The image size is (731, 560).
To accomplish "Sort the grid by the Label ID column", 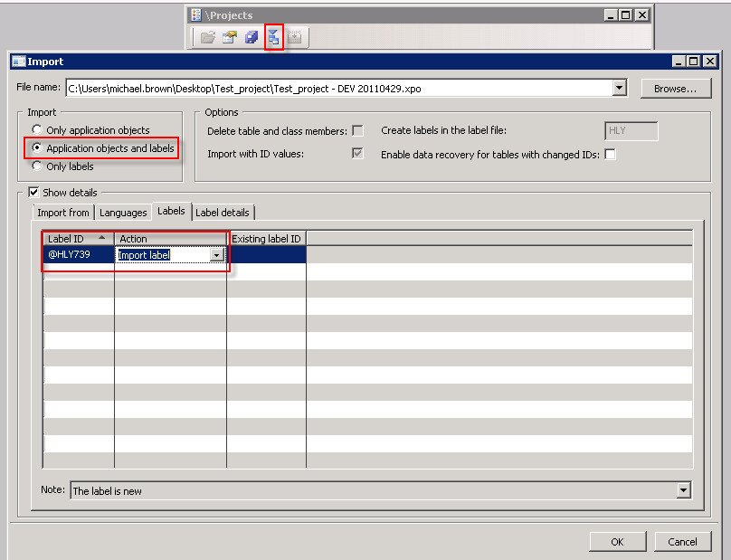I will (77, 238).
